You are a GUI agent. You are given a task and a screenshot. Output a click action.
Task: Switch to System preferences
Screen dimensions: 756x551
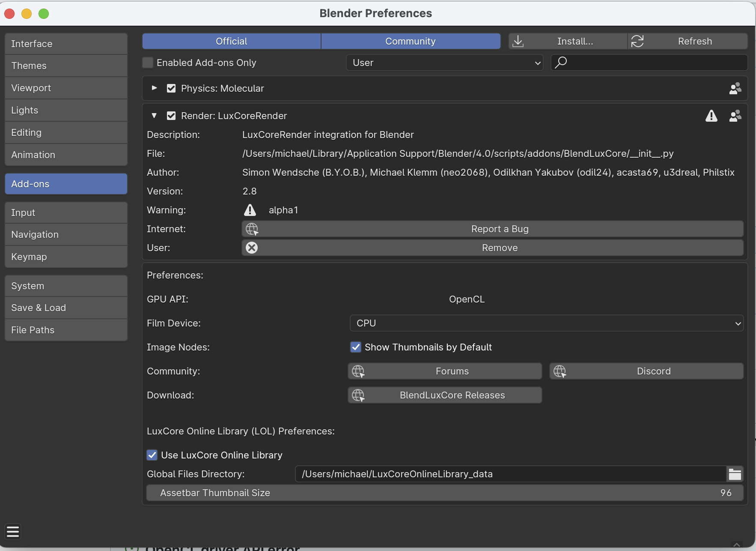pyautogui.click(x=66, y=286)
